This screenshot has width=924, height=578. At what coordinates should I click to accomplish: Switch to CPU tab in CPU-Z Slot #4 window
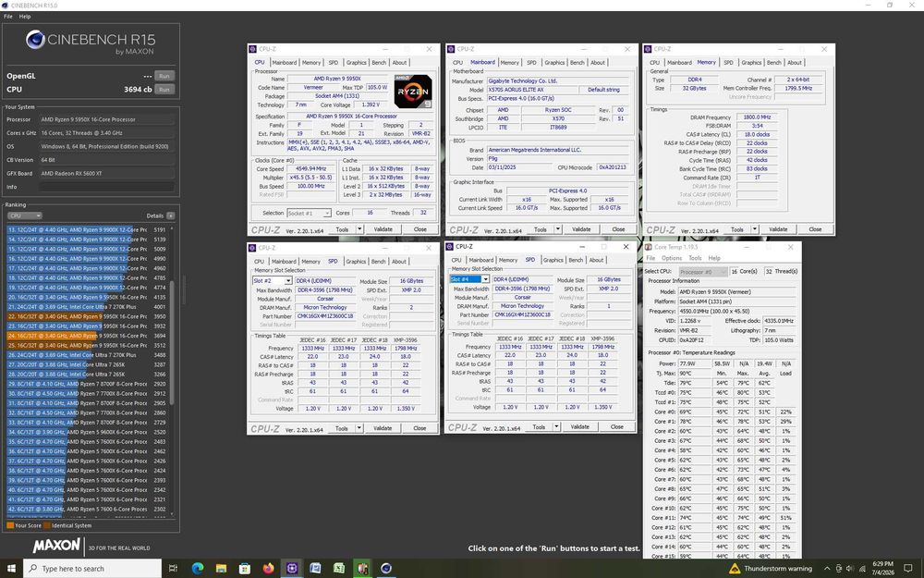456,260
